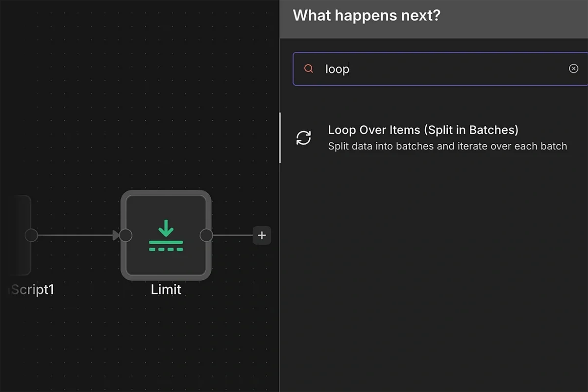Click the circular refresh icon beside Loop Over Items
Screen dimensions: 588x392
[304, 138]
